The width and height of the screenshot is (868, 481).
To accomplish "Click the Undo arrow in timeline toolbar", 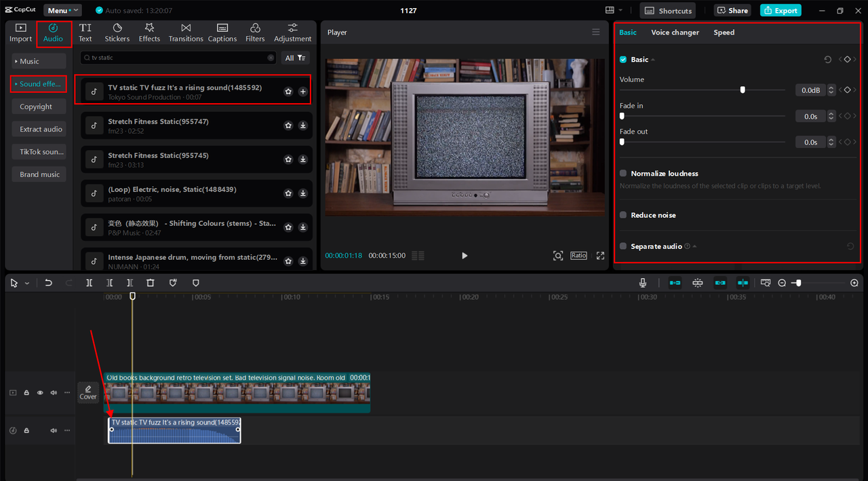I will [x=48, y=283].
